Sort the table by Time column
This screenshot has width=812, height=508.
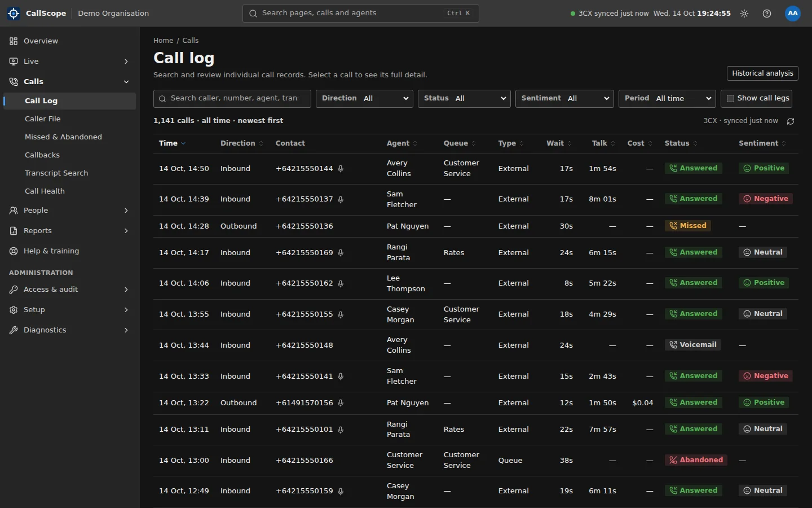172,143
